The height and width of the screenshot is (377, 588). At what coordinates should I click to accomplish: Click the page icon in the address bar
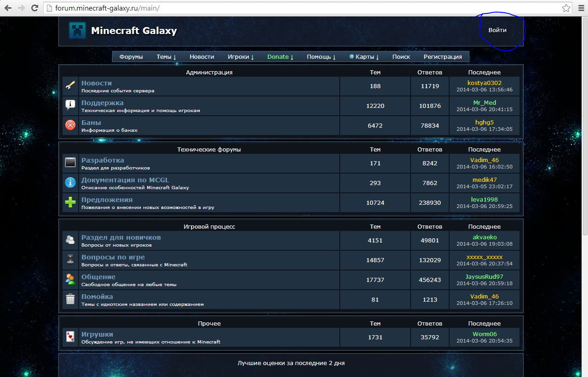[x=50, y=8]
